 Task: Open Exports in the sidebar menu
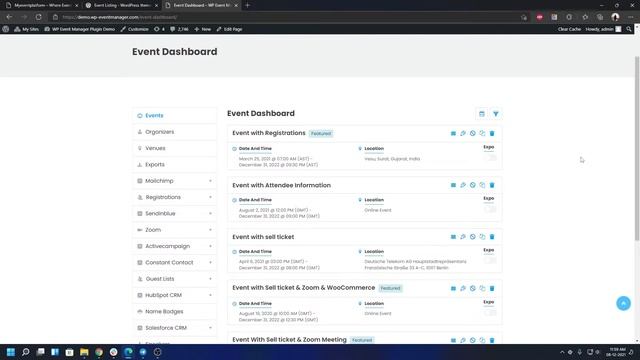(174, 164)
